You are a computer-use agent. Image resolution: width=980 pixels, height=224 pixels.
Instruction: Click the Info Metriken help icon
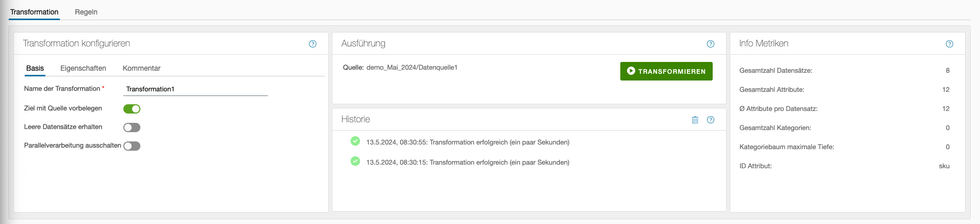pyautogui.click(x=950, y=44)
